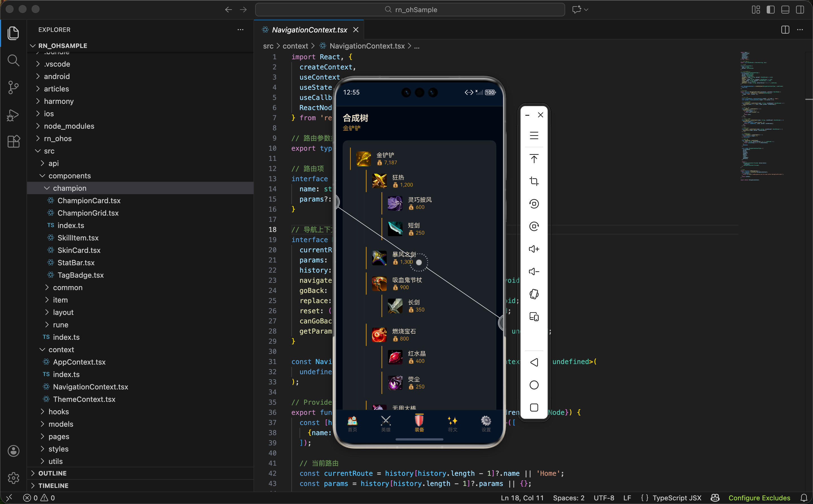Tap emulator home circle button

tap(534, 385)
